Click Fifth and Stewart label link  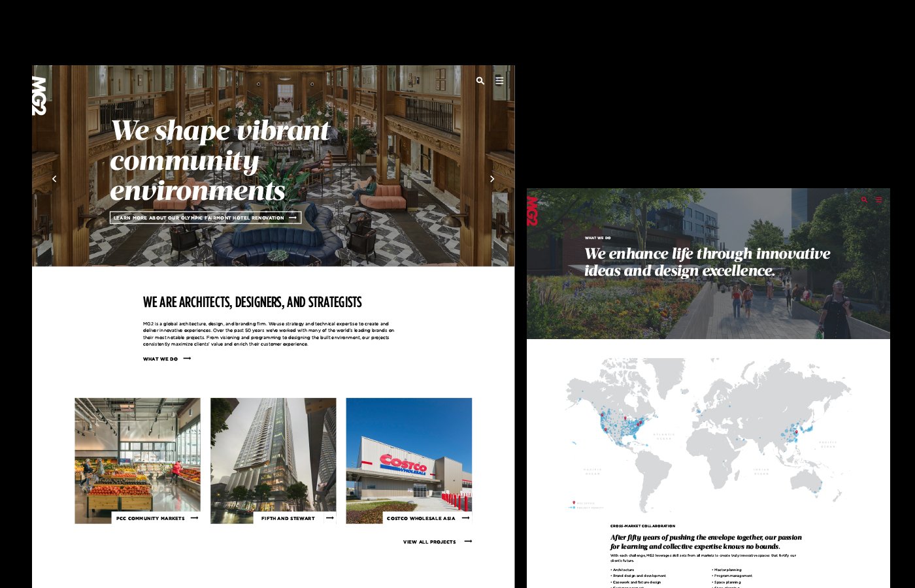288,518
